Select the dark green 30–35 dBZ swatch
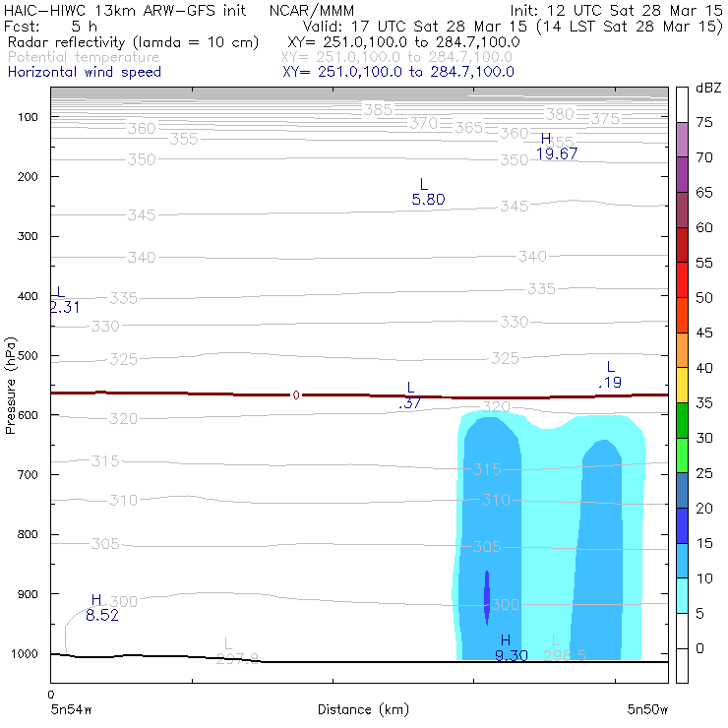 coord(682,420)
